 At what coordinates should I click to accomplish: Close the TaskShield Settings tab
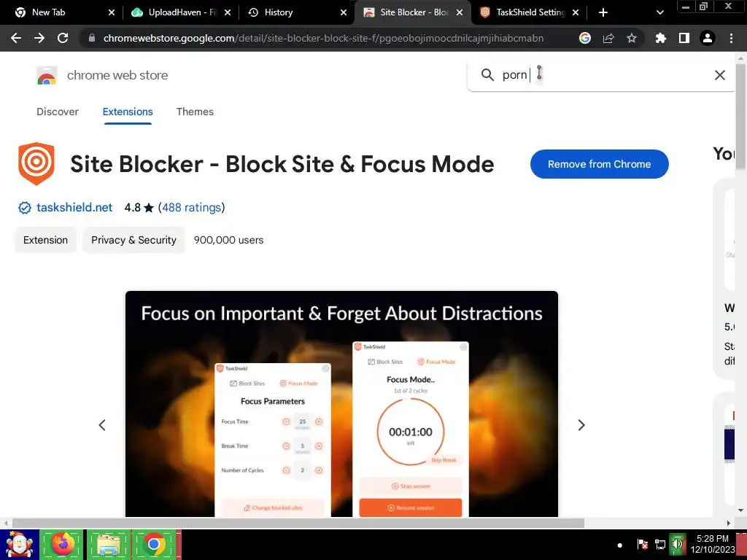(576, 12)
